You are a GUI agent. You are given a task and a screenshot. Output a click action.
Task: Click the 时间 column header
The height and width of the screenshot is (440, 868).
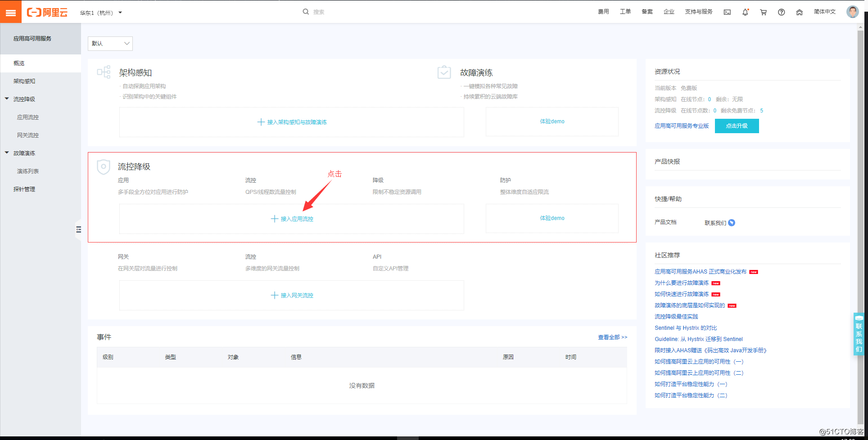coord(571,357)
